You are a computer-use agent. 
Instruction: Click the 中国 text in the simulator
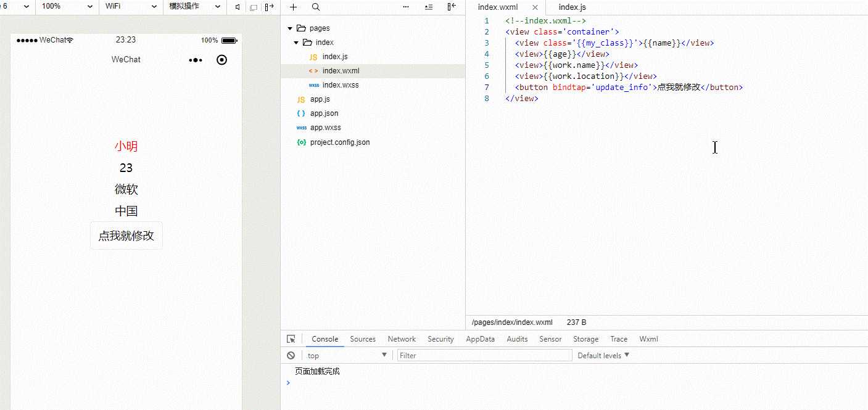(126, 211)
